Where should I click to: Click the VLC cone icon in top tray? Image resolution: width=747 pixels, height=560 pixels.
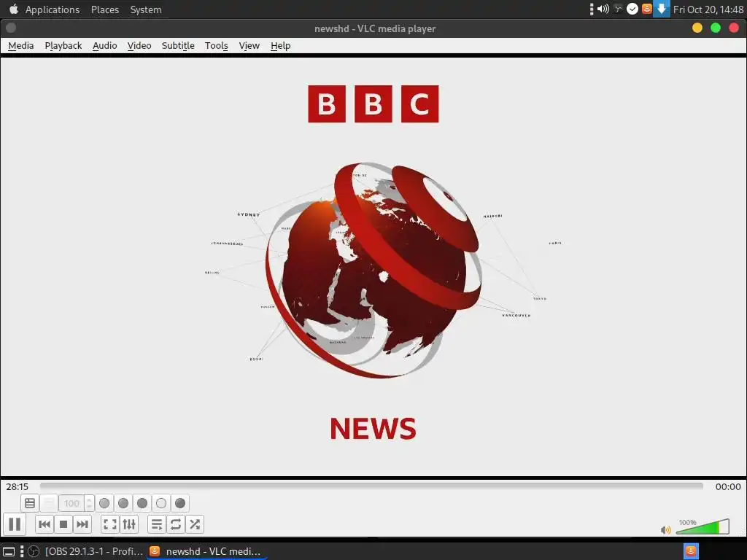click(646, 9)
